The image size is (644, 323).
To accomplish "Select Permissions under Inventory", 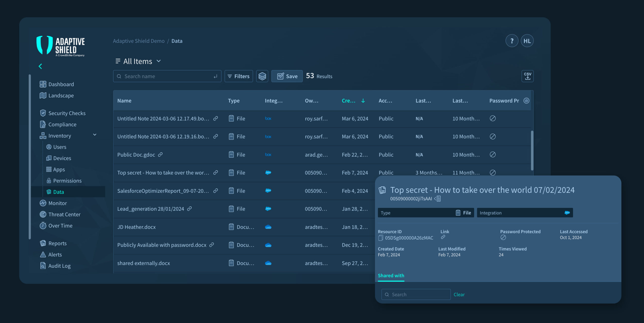I will [x=64, y=181].
